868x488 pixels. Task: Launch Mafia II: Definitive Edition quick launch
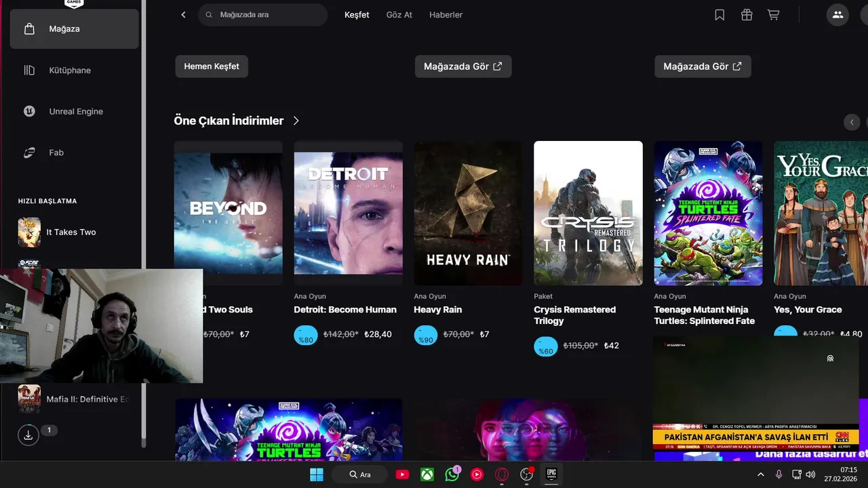pyautogui.click(x=74, y=399)
